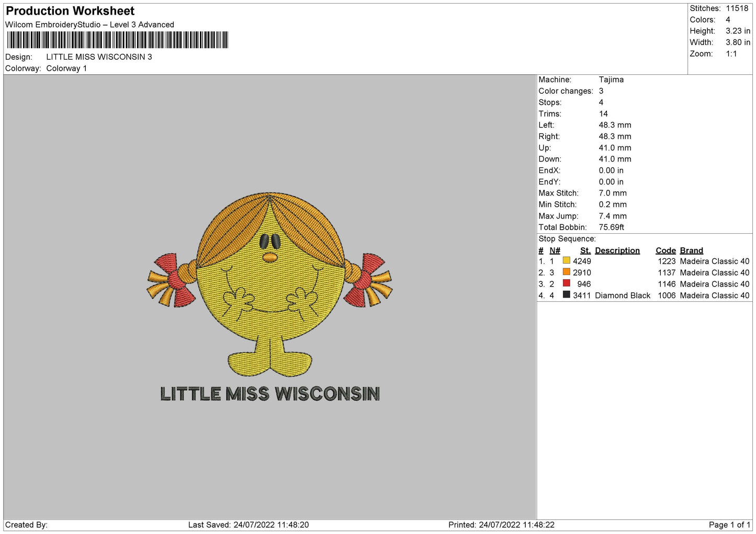This screenshot has width=756, height=534.
Task: Click thread code 1006
Action: [x=667, y=296]
